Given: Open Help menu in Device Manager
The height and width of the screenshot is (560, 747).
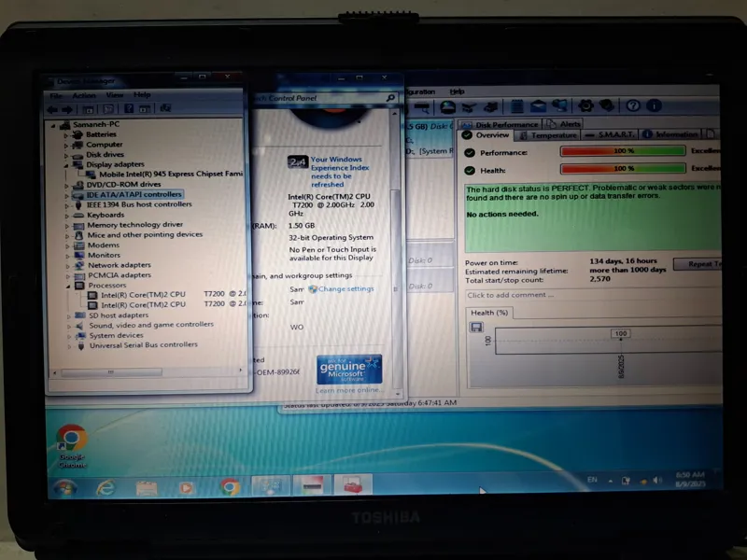Looking at the screenshot, I should pyautogui.click(x=142, y=95).
